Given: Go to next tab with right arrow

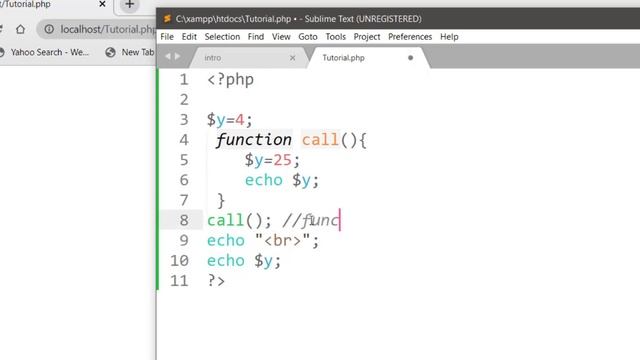Looking at the screenshot, I should click(178, 56).
